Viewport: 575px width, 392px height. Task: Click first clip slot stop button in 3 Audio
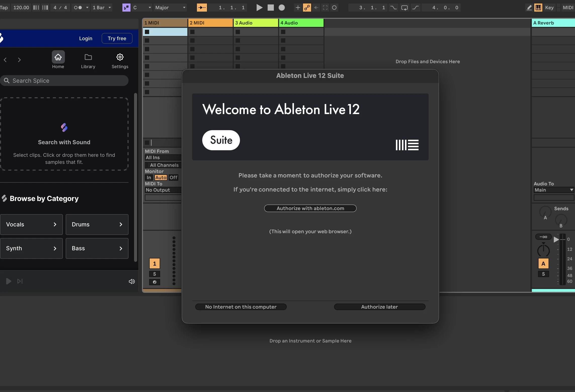tap(238, 32)
